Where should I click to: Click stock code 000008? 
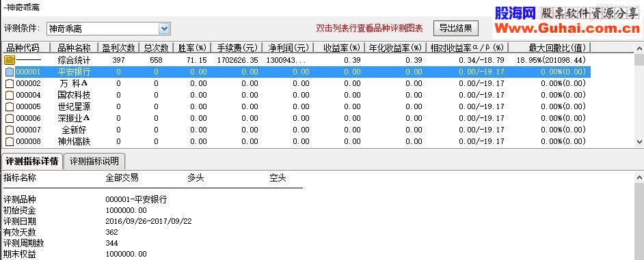click(28, 141)
